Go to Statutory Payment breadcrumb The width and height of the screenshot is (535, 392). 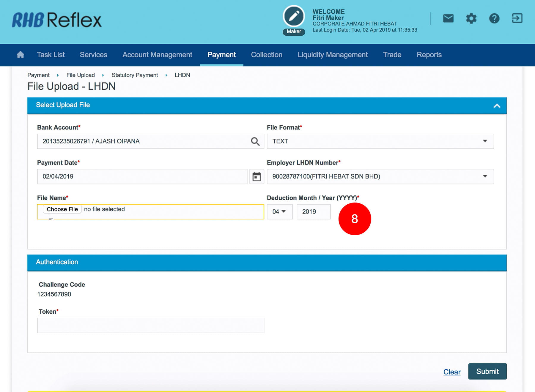point(135,75)
